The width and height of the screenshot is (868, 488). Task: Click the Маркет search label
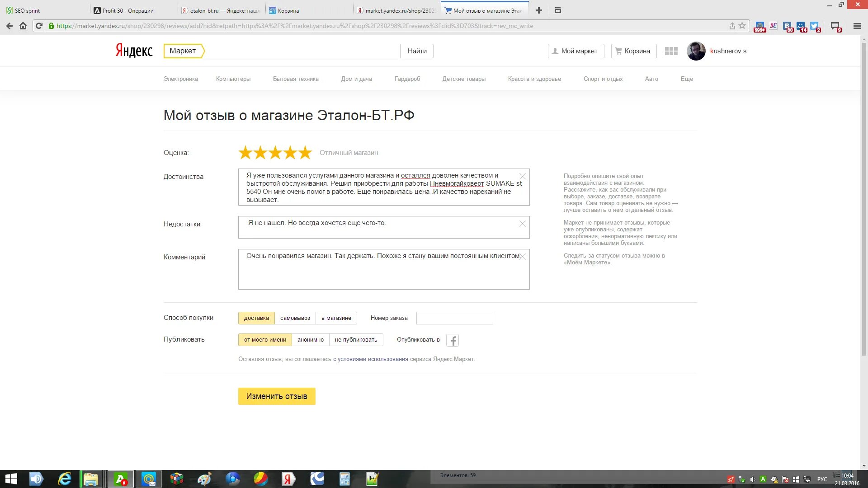click(183, 51)
